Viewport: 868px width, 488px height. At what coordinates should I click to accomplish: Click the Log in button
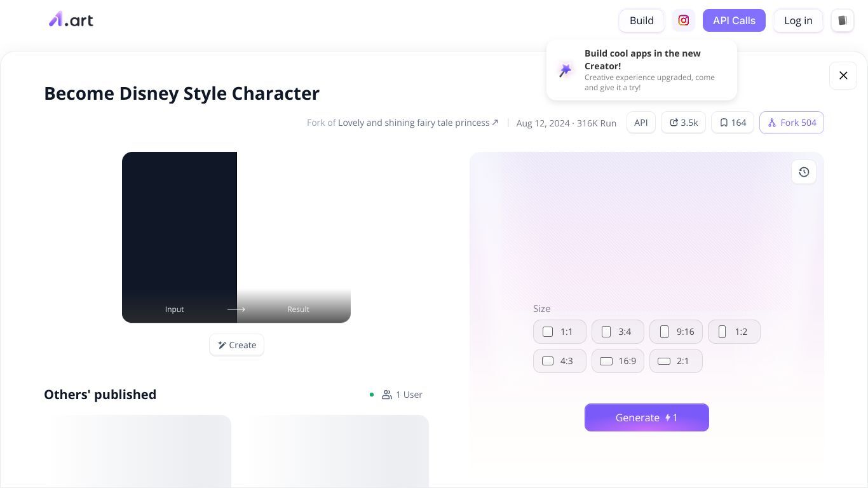point(798,20)
